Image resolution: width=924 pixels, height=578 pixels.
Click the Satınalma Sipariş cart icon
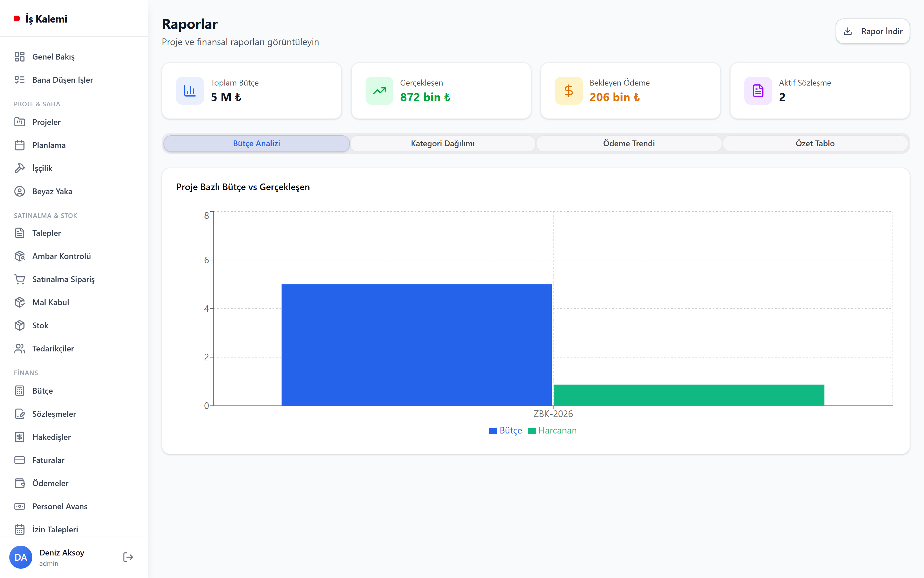tap(19, 279)
